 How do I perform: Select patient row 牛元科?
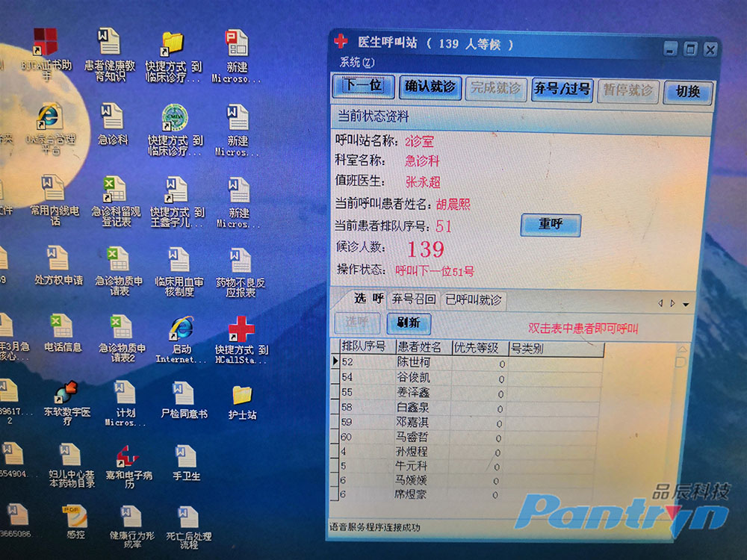(x=464, y=466)
